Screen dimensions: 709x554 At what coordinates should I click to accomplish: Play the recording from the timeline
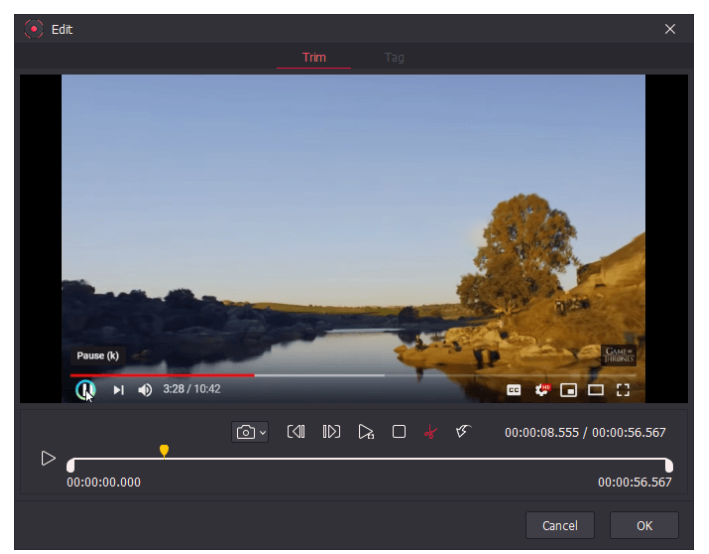click(48, 459)
